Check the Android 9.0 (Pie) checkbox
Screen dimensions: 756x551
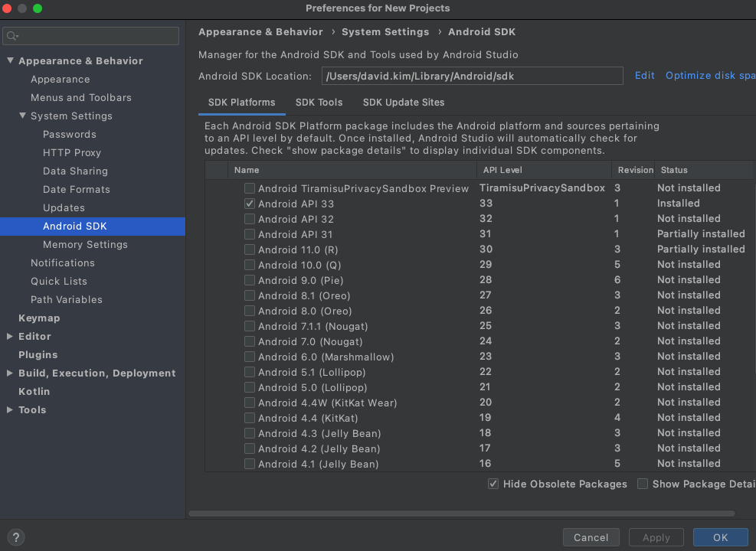point(249,280)
